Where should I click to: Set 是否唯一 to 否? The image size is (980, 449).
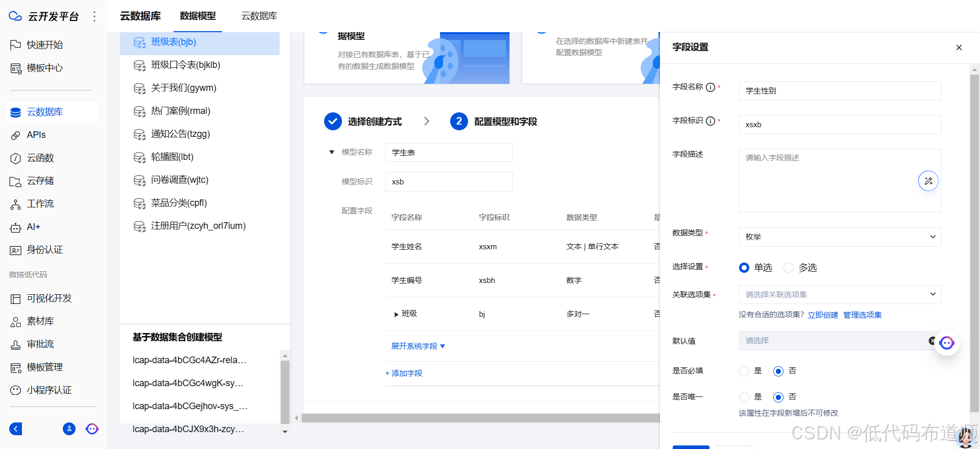[x=778, y=397]
